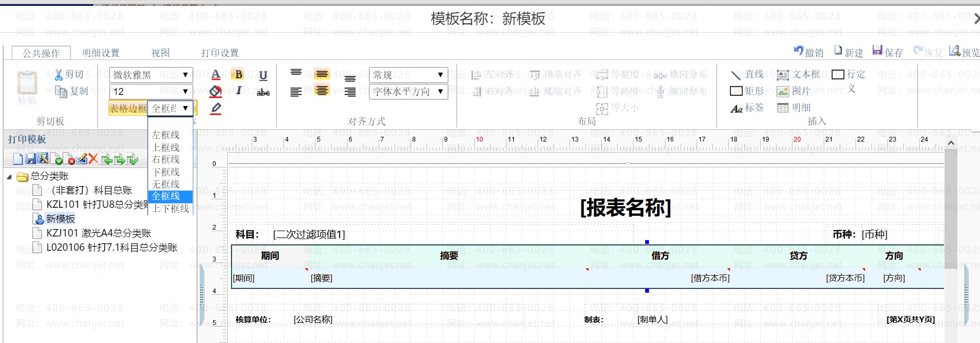Open the font size dropdown showing 12
This screenshot has width=980, height=343.
point(151,91)
